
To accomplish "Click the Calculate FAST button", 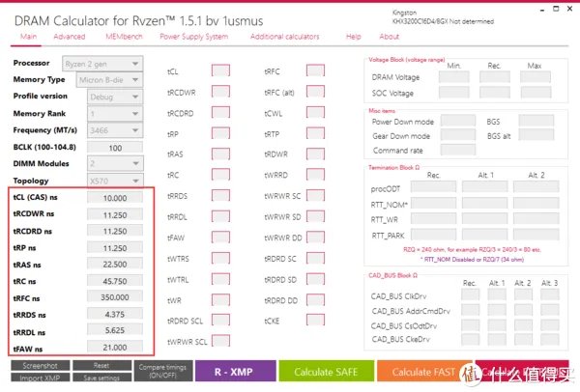I will [x=426, y=372].
